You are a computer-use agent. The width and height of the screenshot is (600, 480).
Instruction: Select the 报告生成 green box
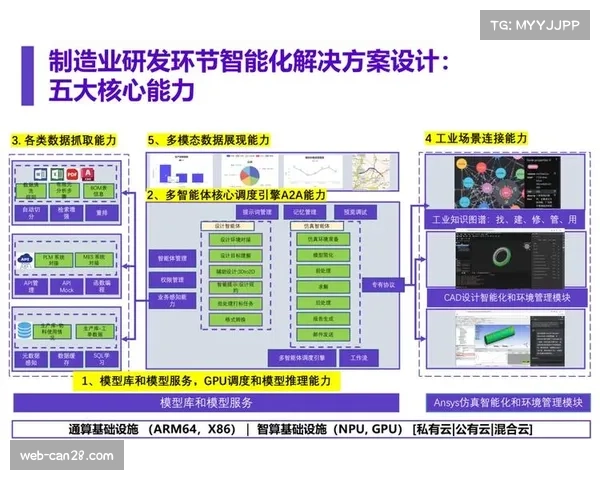[323, 318]
